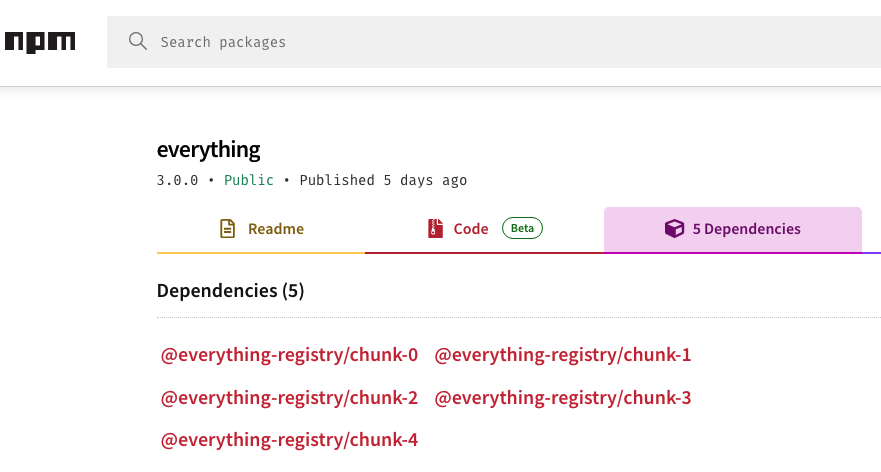Open the Code tab
Image resolution: width=881 pixels, height=472 pixels.
pyautogui.click(x=470, y=229)
